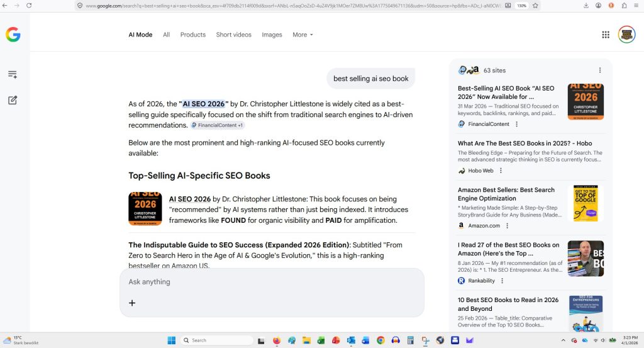Click the volume icon in system tray
The height and width of the screenshot is (348, 644).
[603, 340]
